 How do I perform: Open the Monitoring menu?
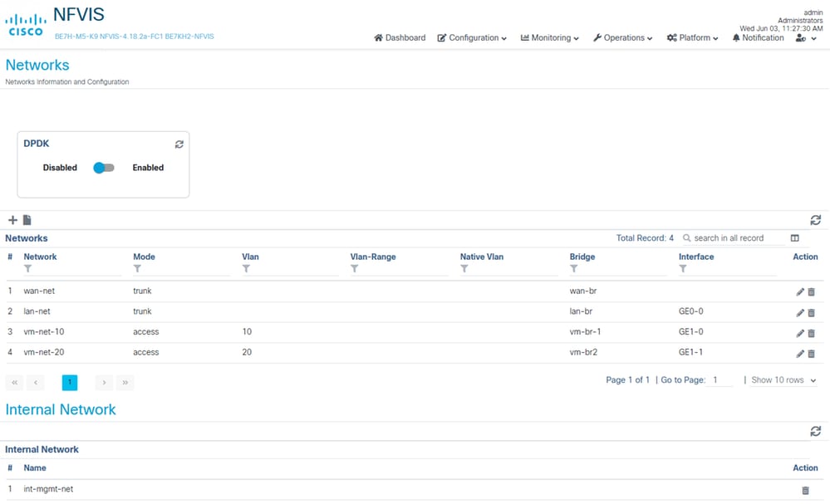[x=549, y=37]
